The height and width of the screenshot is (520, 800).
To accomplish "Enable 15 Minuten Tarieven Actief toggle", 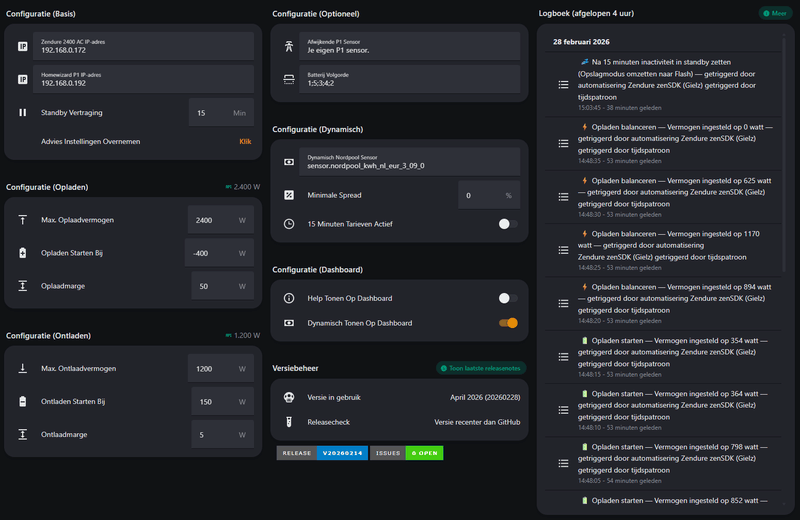I will (x=508, y=224).
